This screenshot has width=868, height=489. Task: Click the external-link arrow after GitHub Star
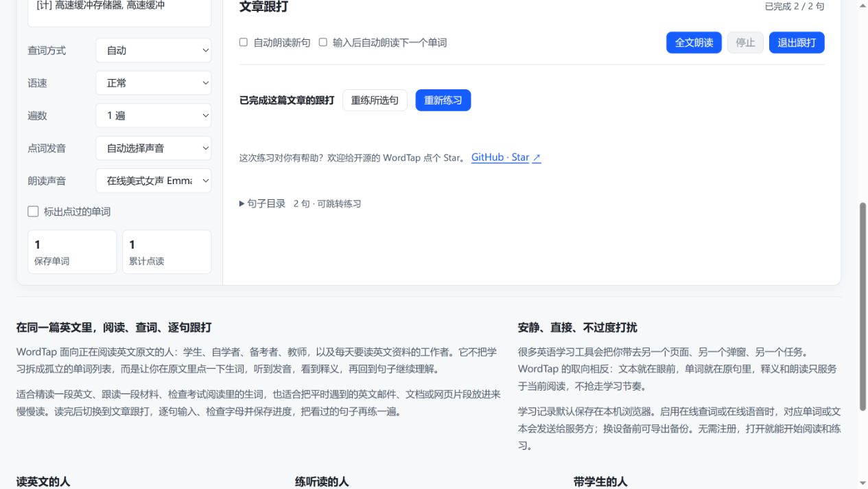coord(537,158)
